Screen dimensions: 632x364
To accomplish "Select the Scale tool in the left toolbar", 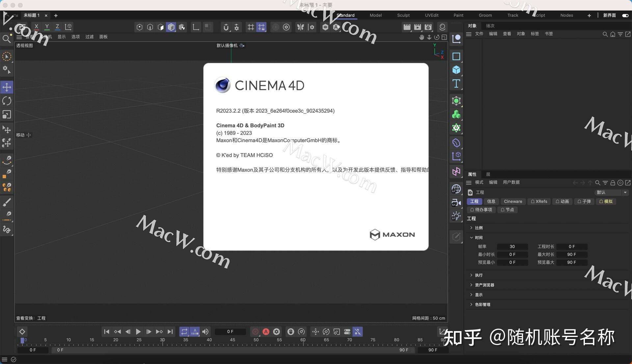I will [7, 114].
